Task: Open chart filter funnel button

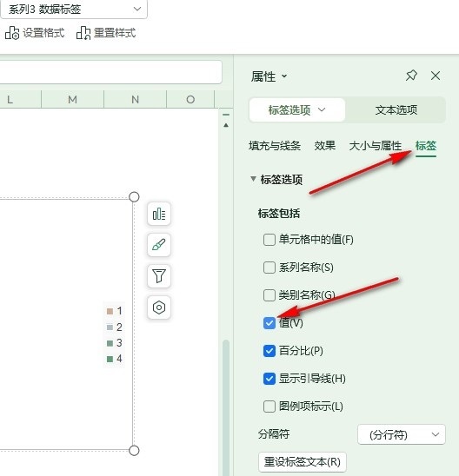Action: click(x=159, y=276)
